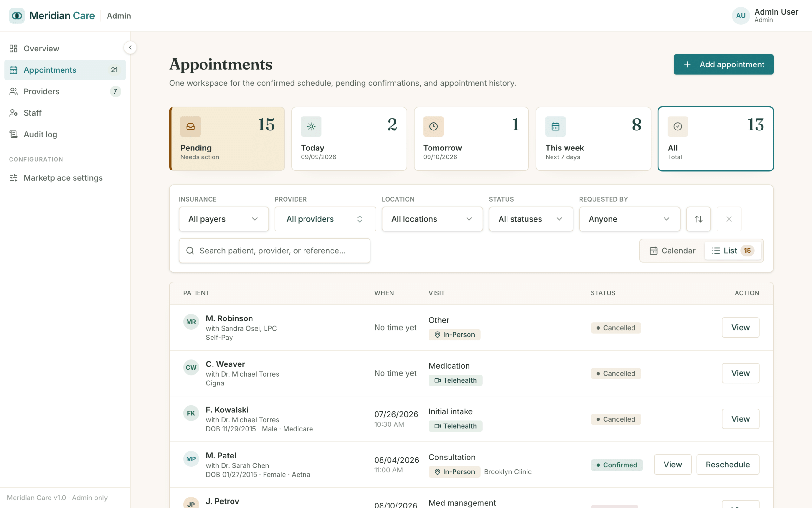
Task: View F. Kowalski's appointment
Action: (740, 419)
